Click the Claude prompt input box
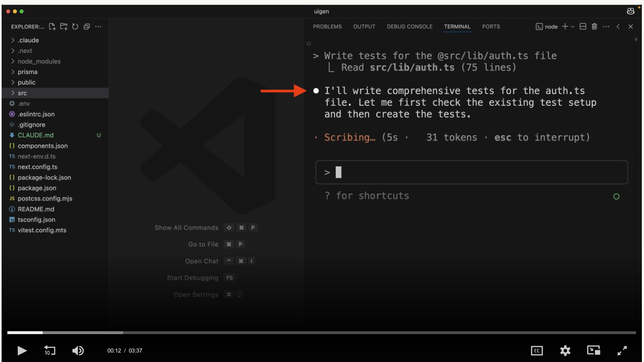This screenshot has height=362, width=644. (x=471, y=172)
